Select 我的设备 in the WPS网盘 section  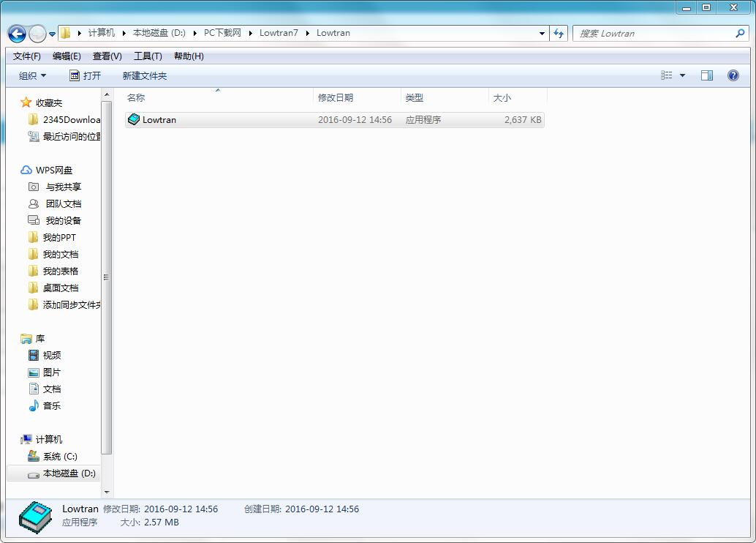coord(61,220)
